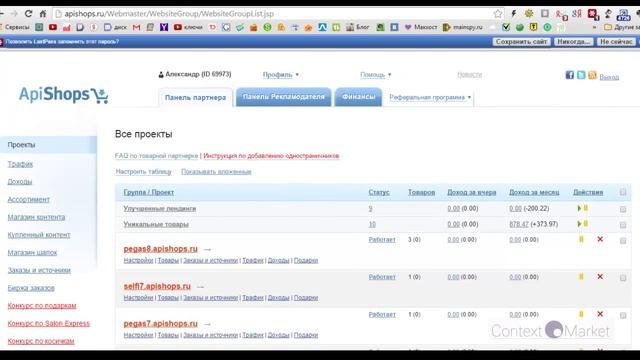Open the 'ключи' YouTube bookmark
The image size is (640, 360).
pyautogui.click(x=188, y=27)
